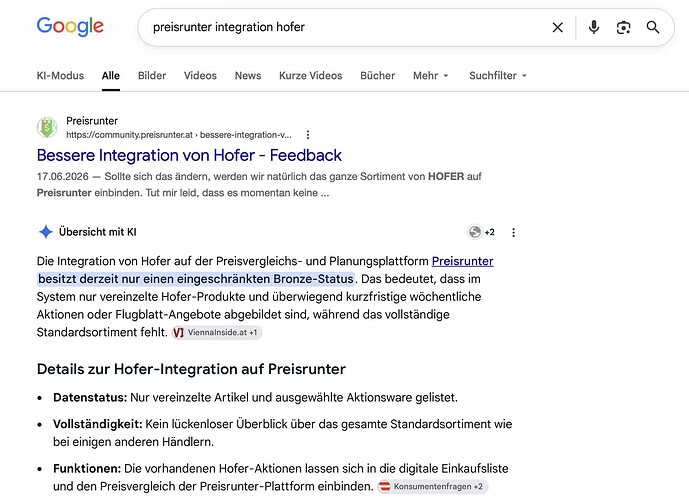689x500 pixels.
Task: Switch to Bilder tab
Action: (x=152, y=76)
